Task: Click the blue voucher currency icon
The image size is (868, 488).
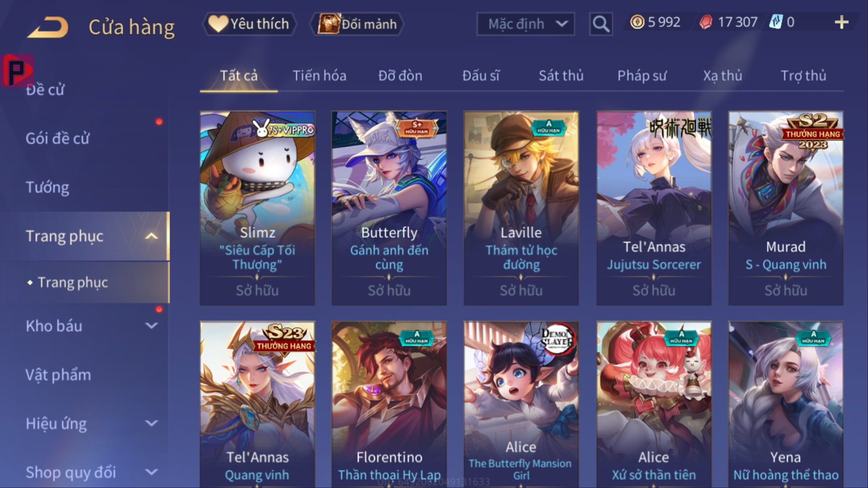Action: click(x=776, y=22)
